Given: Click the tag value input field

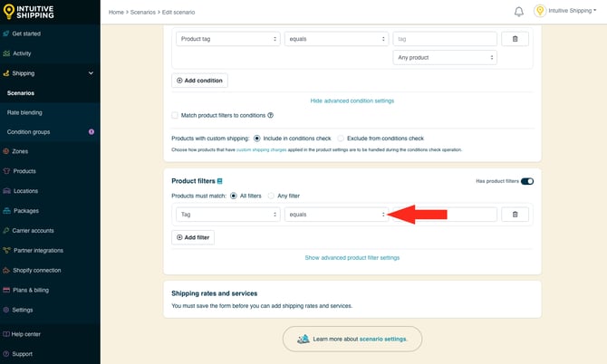Looking at the screenshot, I should (x=445, y=39).
